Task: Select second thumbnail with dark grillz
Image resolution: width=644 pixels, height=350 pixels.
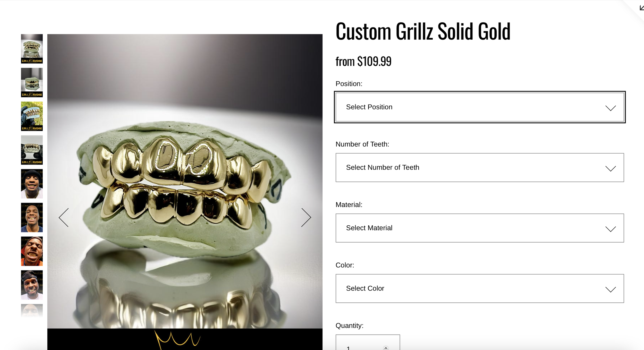Action: tap(32, 83)
